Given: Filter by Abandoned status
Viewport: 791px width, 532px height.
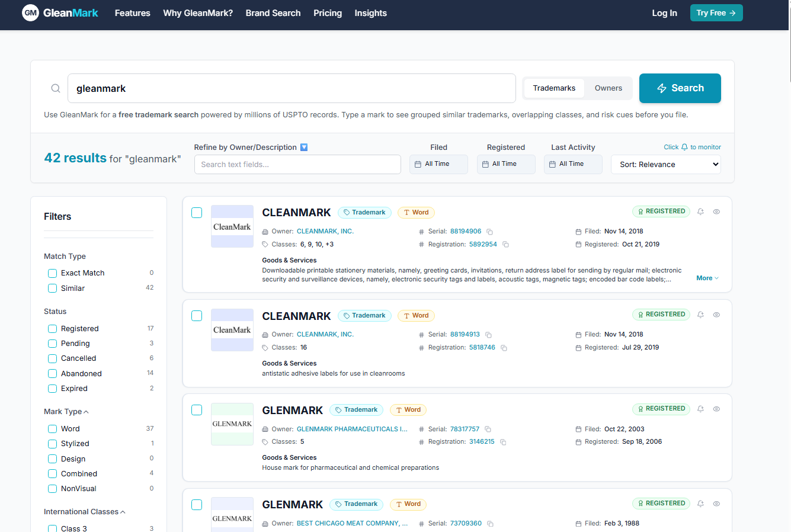Looking at the screenshot, I should [x=53, y=374].
